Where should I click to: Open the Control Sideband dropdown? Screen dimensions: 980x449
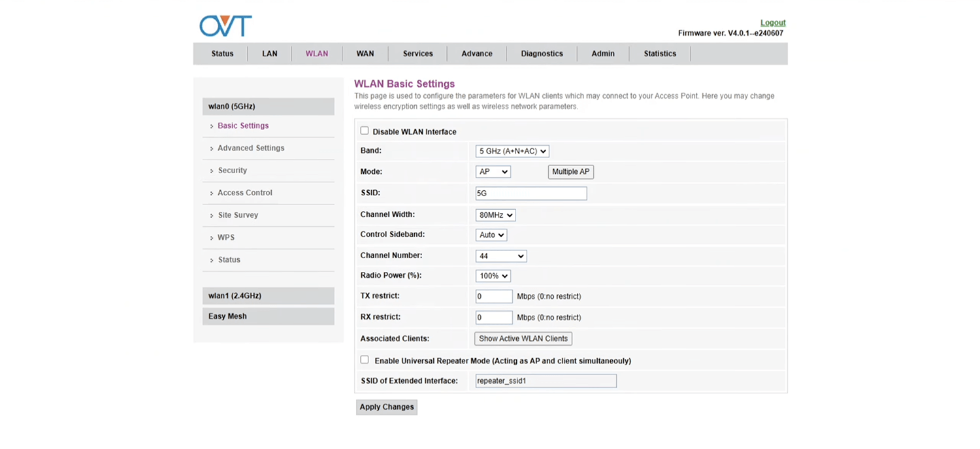(x=491, y=235)
